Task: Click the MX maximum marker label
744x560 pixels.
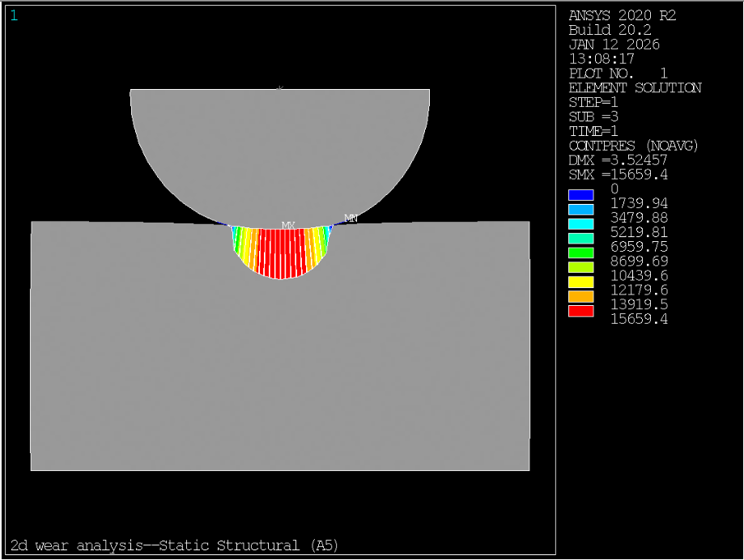Action: pyautogui.click(x=288, y=225)
